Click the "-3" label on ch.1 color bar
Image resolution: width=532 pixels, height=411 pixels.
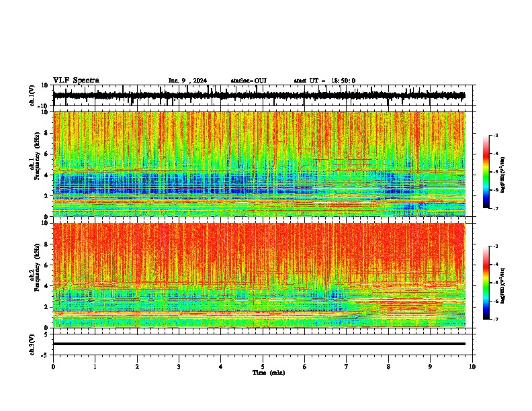(x=496, y=135)
